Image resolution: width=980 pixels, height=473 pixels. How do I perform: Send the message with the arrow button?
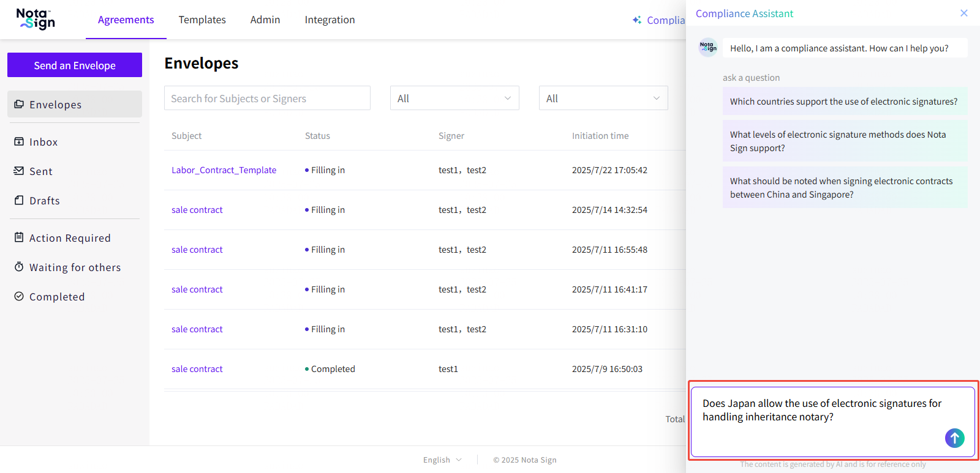pos(954,438)
